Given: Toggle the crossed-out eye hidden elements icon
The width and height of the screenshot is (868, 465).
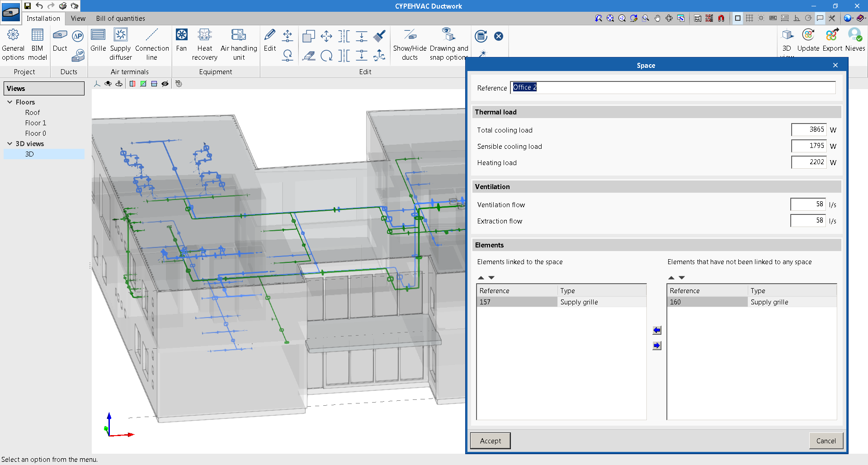Looking at the screenshot, I should click(165, 84).
